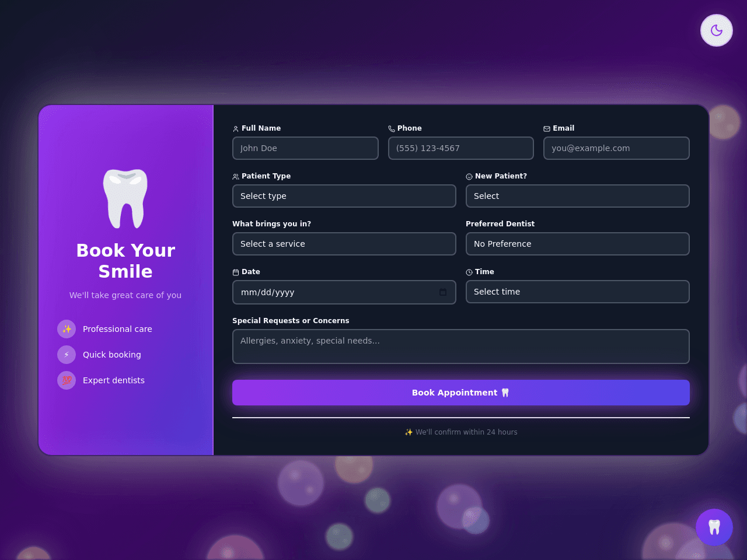Click the What brings you in? label
Viewport: 747px width, 560px height.
click(x=272, y=224)
